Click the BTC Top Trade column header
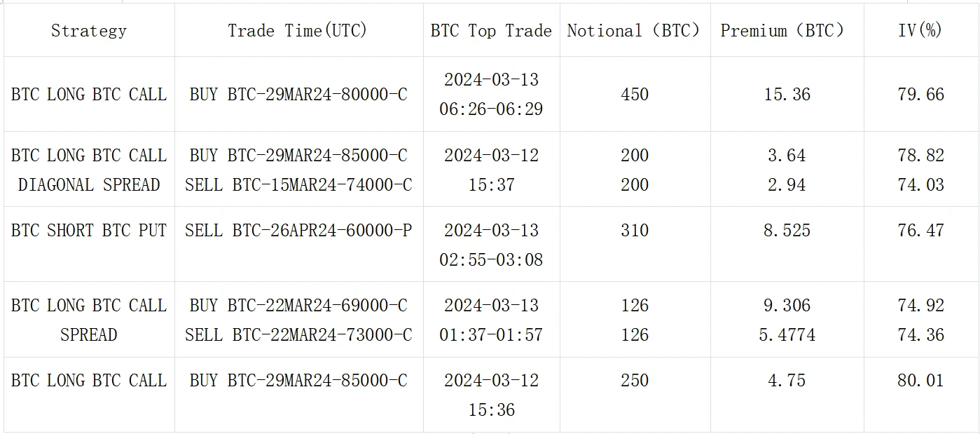Screen dimensions: 980x434 [x=491, y=31]
